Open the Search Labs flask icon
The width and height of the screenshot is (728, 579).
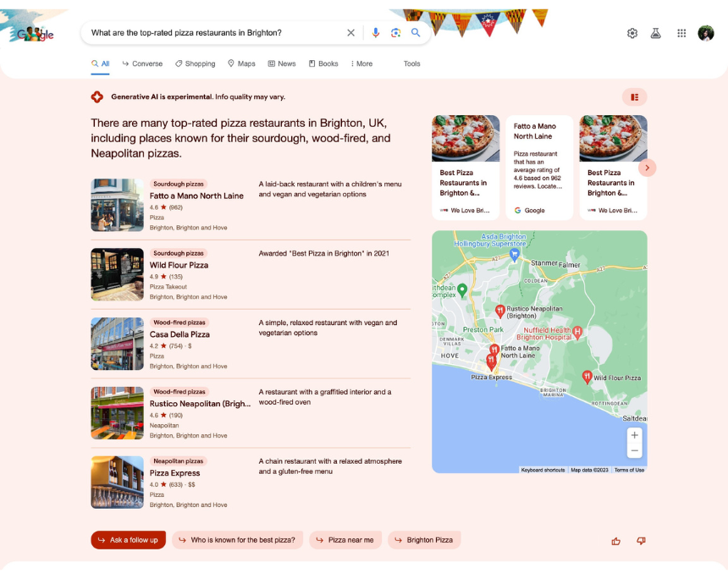coord(656,33)
